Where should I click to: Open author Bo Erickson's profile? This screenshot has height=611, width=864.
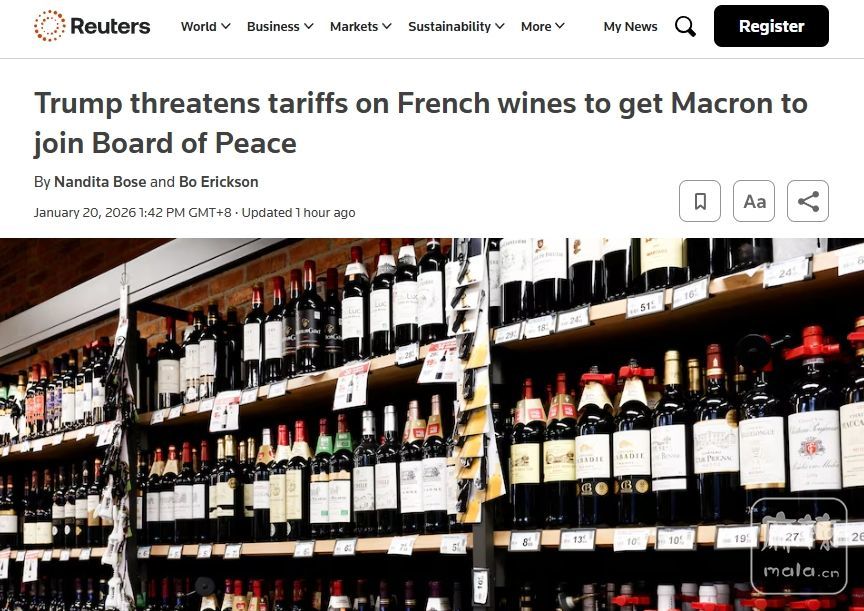point(219,182)
